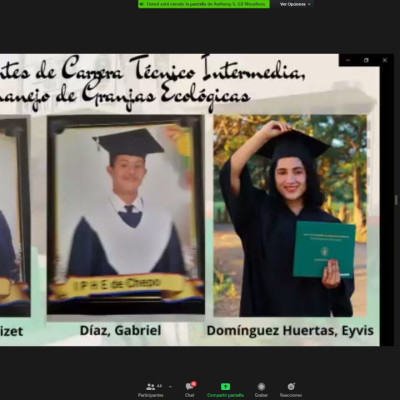400x400 pixels.
Task: Click the name caption Díaz, Gabriel
Action: pos(120,331)
